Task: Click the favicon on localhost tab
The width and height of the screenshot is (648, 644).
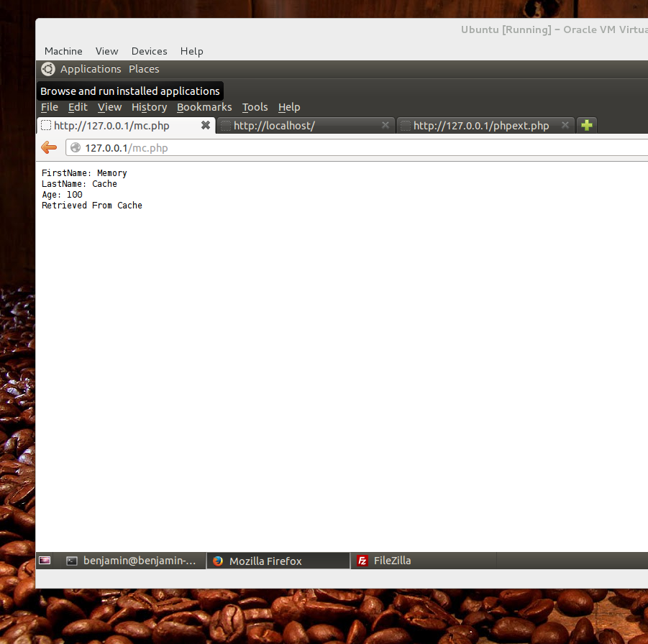Action: pyautogui.click(x=226, y=126)
